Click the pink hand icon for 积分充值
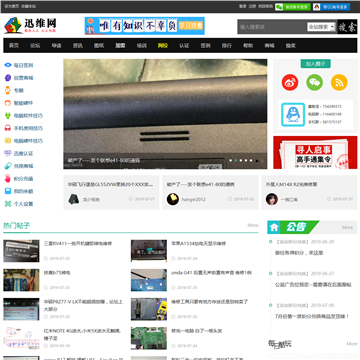Viewport: 360px width, 360px height. pyautogui.click(x=8, y=178)
